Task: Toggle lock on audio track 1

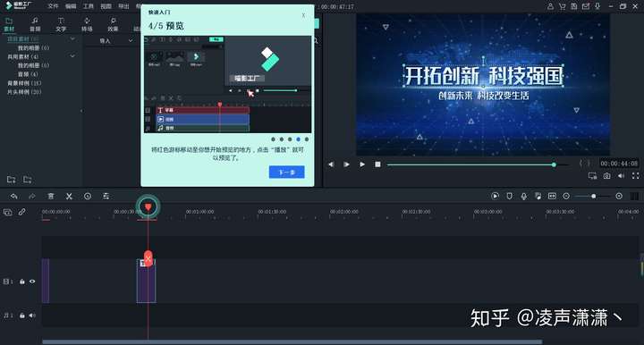Action: tap(22, 316)
